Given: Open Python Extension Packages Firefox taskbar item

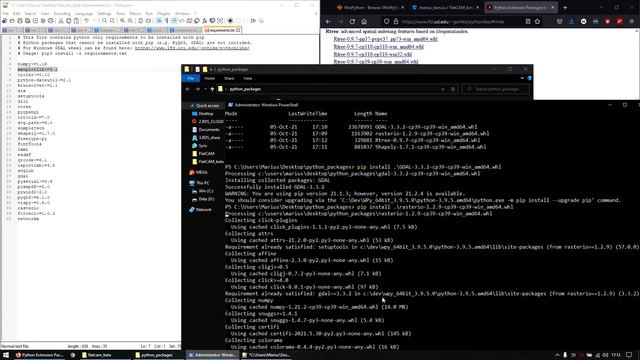Looking at the screenshot, I should [39, 355].
